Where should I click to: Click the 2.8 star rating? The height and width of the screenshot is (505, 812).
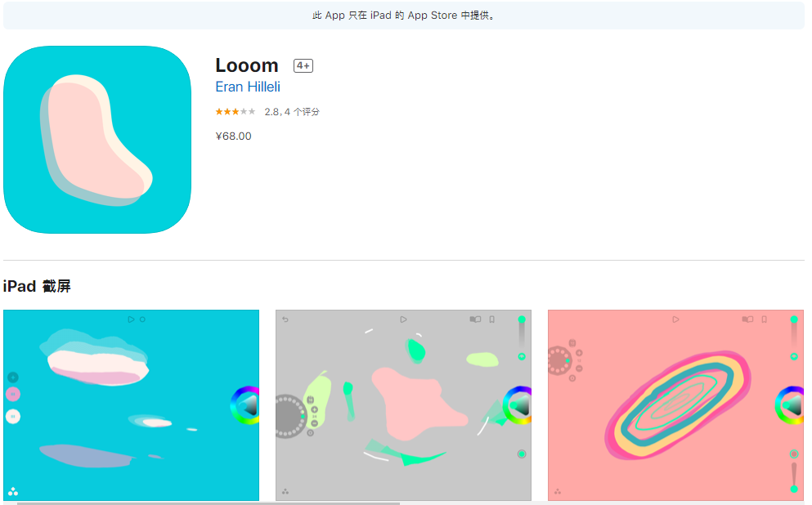coord(236,112)
